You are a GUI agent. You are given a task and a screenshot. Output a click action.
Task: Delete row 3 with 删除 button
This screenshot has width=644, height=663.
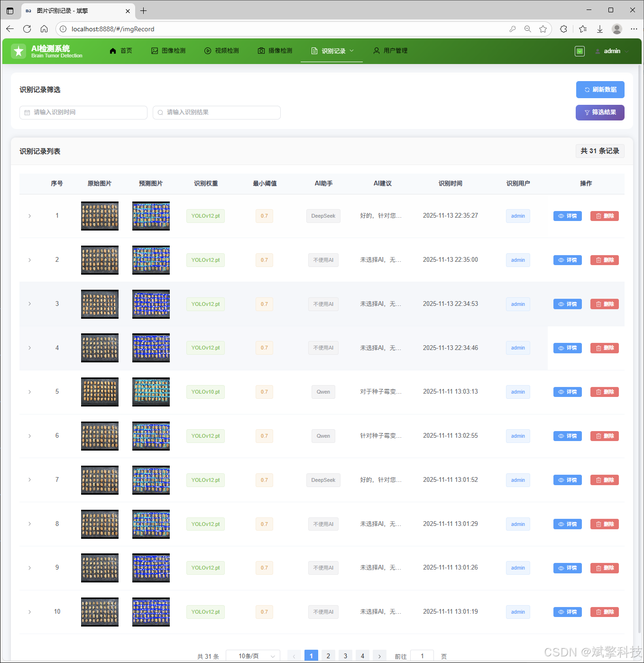[605, 304]
